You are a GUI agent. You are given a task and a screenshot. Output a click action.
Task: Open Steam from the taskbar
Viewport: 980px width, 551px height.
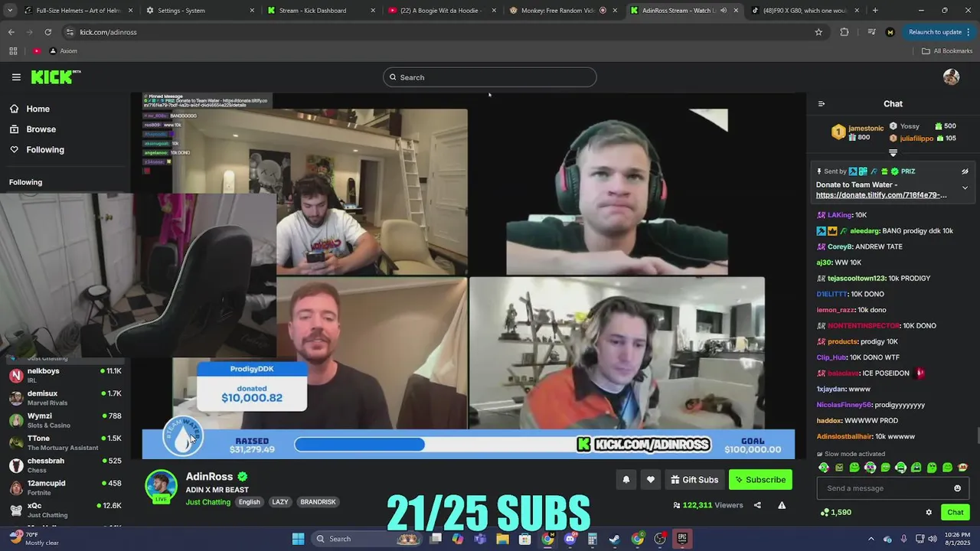(614, 539)
